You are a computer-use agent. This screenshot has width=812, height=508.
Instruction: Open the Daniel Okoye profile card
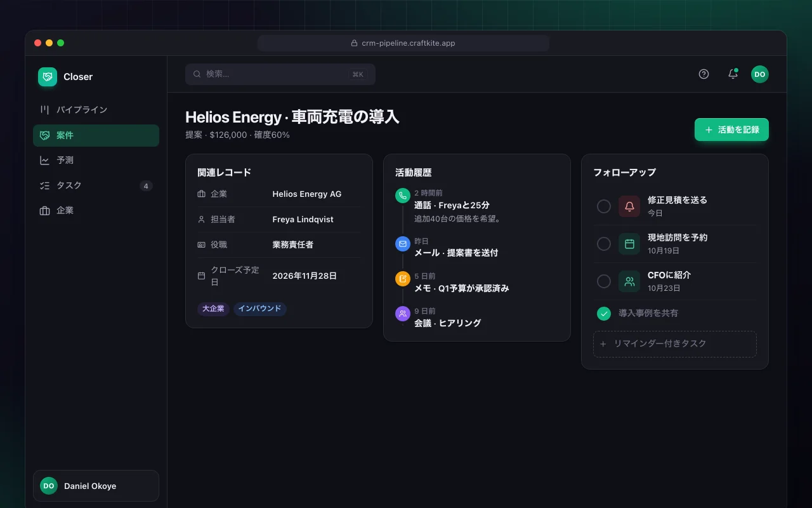[x=96, y=486]
